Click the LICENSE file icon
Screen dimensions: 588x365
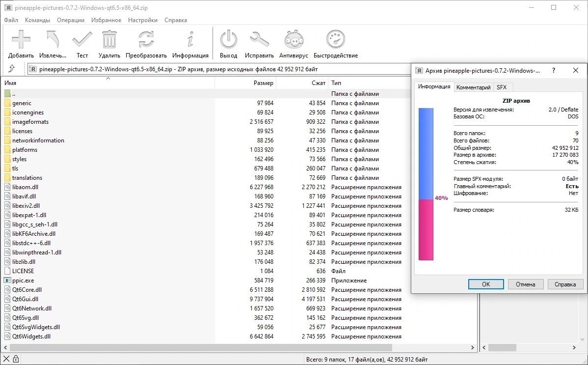(7, 271)
